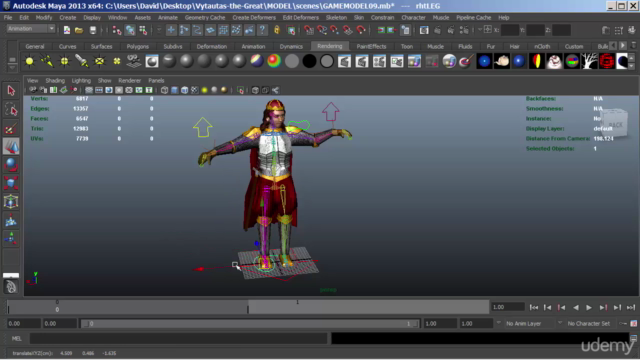Click the camera attributes icon in panel toolbar
Viewport: 640px width, 360px height.
tap(43, 90)
